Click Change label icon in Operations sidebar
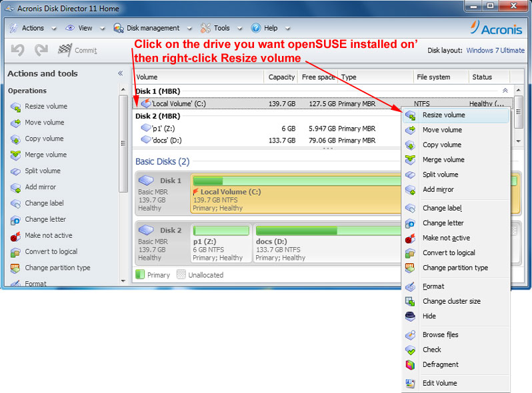This screenshot has height=393, width=532. pos(15,204)
